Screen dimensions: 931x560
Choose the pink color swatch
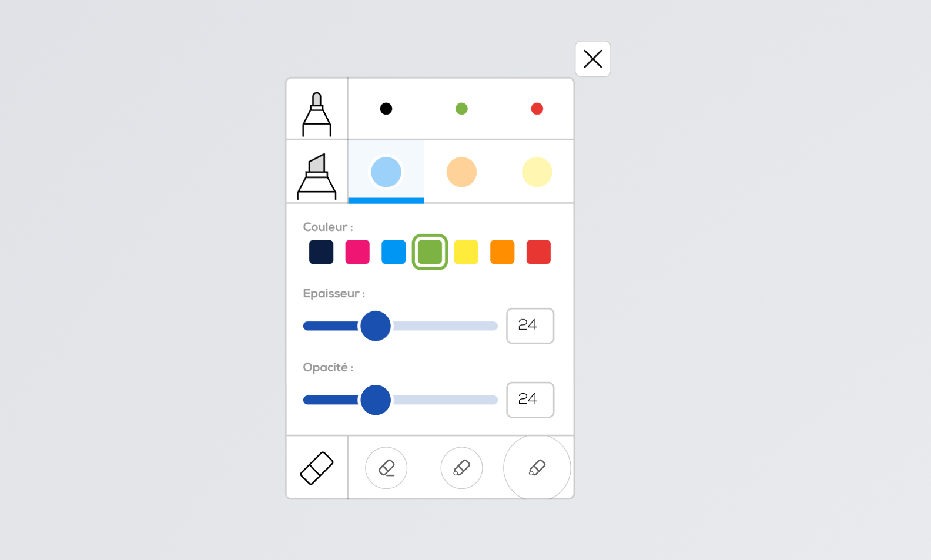pos(357,252)
